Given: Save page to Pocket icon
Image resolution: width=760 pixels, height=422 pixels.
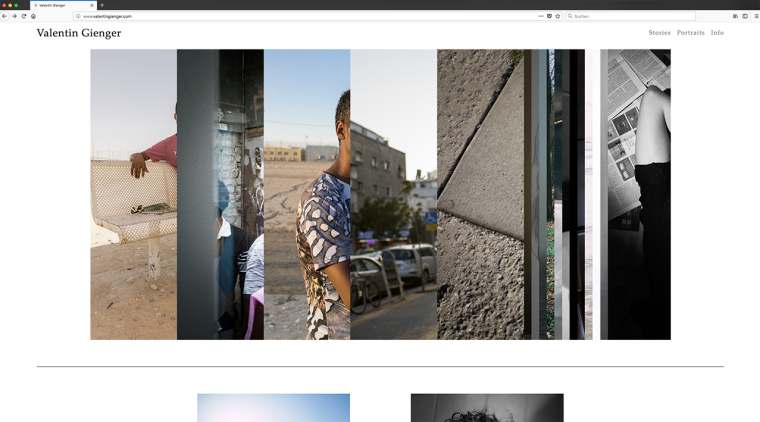Looking at the screenshot, I should point(549,16).
